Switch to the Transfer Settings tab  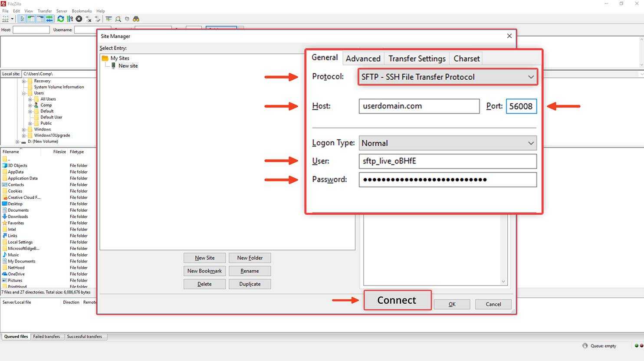(x=417, y=59)
